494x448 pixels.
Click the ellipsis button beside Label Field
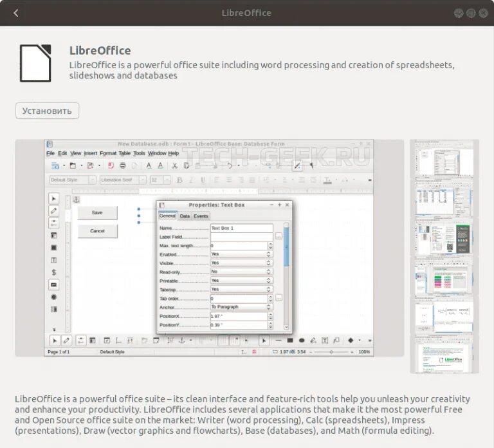click(279, 236)
